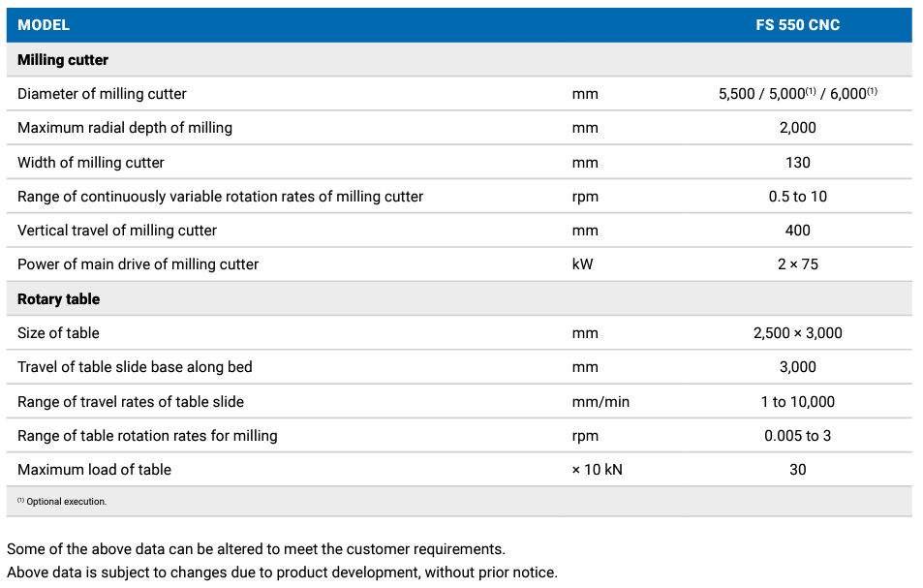Image resolution: width=923 pixels, height=588 pixels.
Task: Select the 2 × 75 power value
Action: (797, 264)
